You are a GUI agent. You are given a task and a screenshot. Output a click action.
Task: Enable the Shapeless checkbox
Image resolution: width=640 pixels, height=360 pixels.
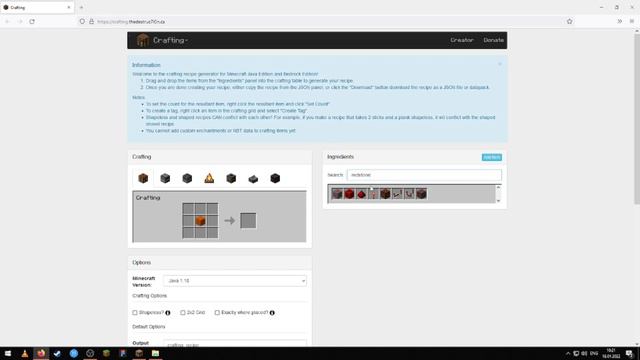tap(135, 313)
